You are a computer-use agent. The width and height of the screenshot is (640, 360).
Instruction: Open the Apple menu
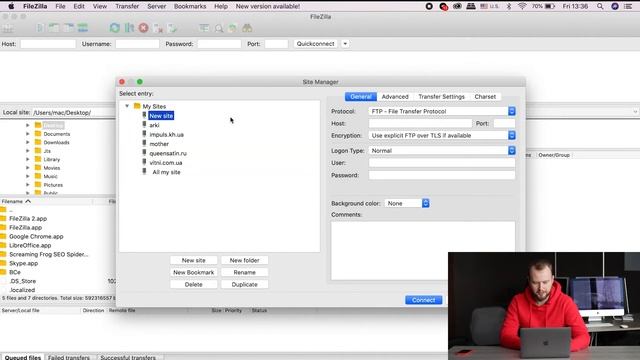11,6
